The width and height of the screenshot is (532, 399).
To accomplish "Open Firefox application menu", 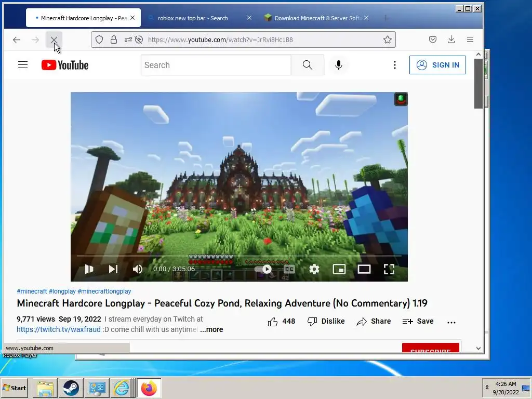I will pyautogui.click(x=470, y=39).
